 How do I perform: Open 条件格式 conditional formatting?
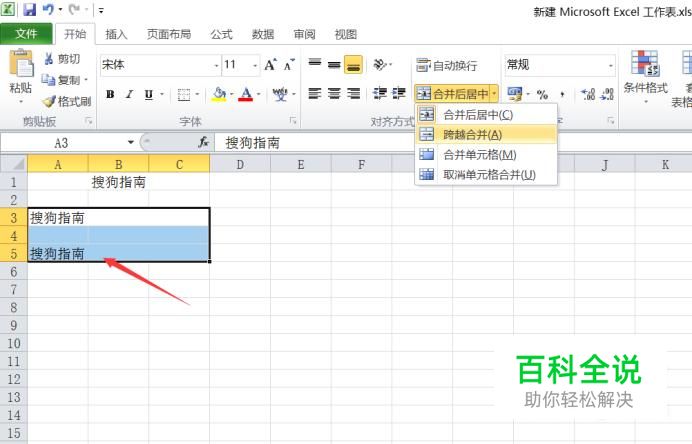[645, 77]
